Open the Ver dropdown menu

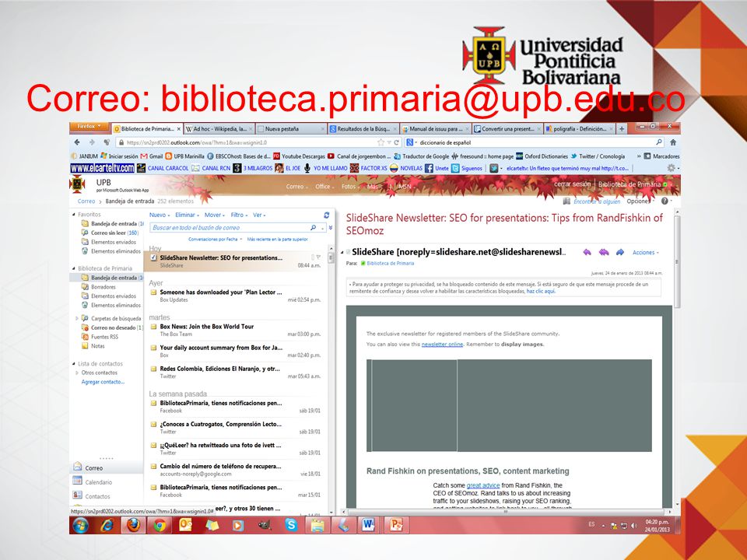click(x=259, y=215)
